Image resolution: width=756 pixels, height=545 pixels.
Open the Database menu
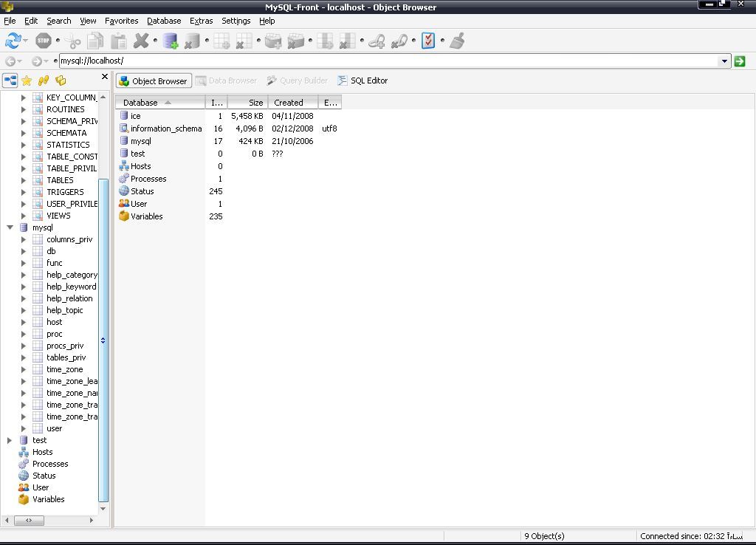pyautogui.click(x=164, y=21)
